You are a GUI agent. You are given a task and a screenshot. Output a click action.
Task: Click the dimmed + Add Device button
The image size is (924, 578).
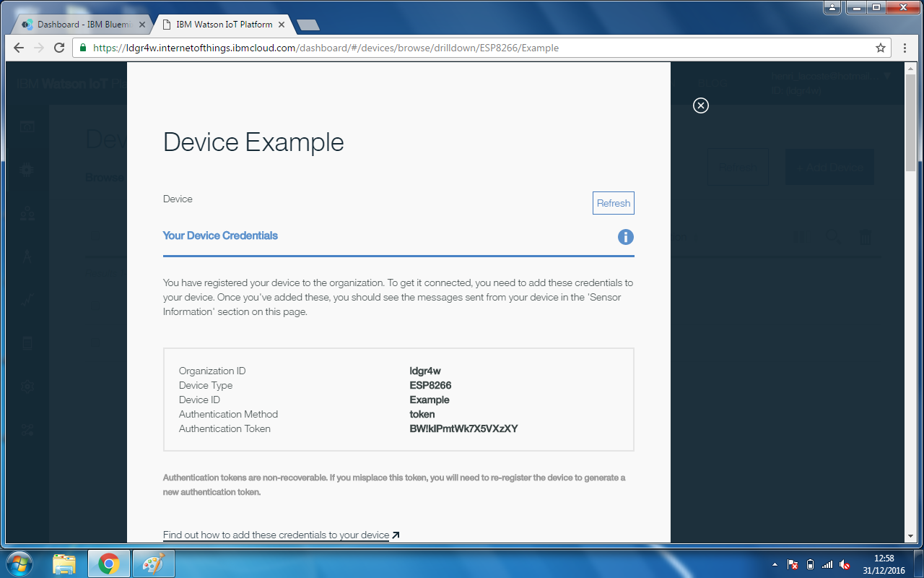829,167
